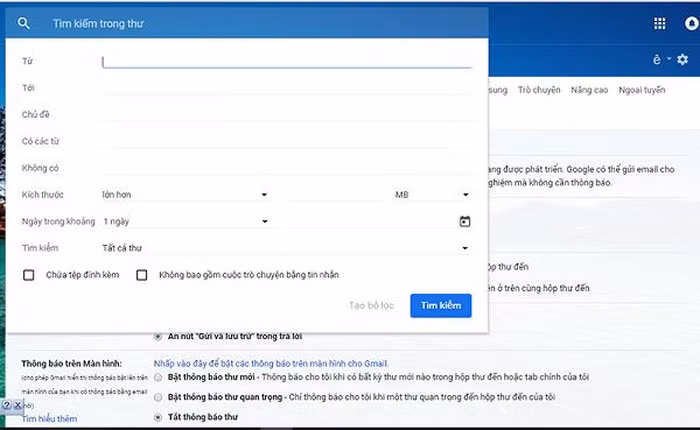The image size is (700, 430).
Task: Close the ad with the X icon
Action: 18,405
